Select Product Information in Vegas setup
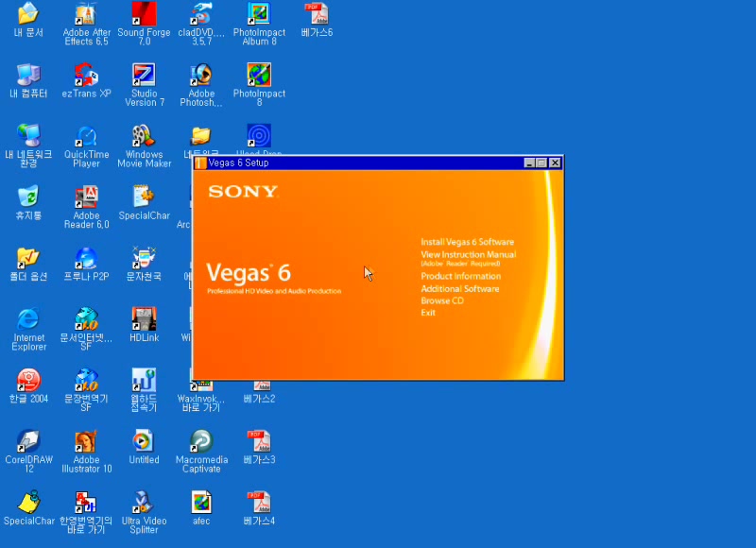 coord(460,276)
